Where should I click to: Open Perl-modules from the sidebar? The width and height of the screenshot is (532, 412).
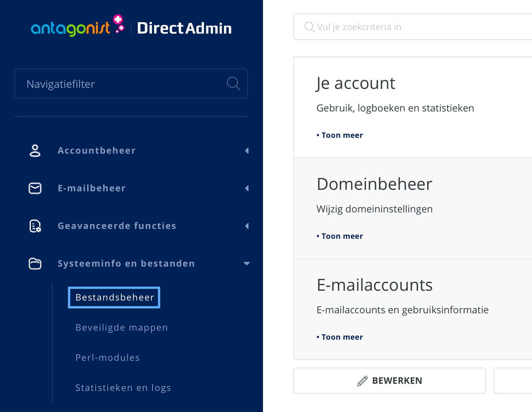[x=107, y=357]
